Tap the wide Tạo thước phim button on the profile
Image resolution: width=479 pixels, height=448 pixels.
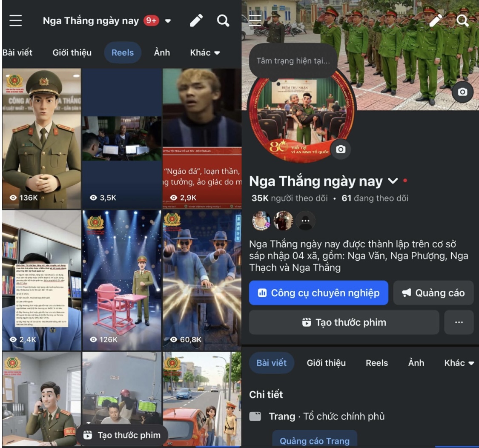click(344, 322)
